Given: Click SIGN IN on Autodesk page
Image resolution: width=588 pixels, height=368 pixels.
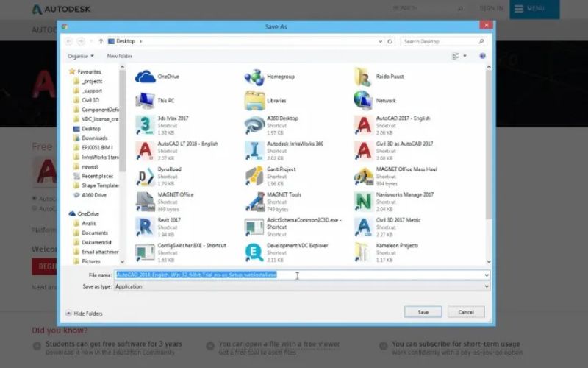Looking at the screenshot, I should (491, 8).
